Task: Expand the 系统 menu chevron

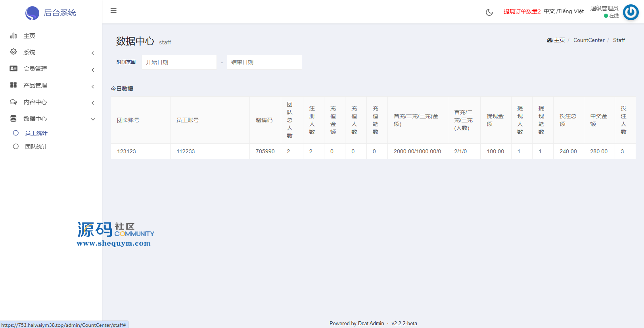Action: point(93,53)
